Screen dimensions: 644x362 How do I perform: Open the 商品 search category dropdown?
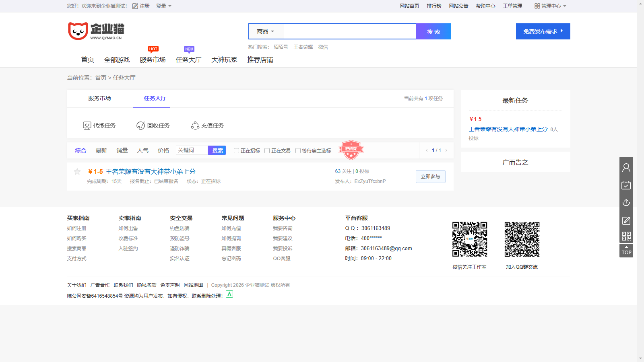265,31
